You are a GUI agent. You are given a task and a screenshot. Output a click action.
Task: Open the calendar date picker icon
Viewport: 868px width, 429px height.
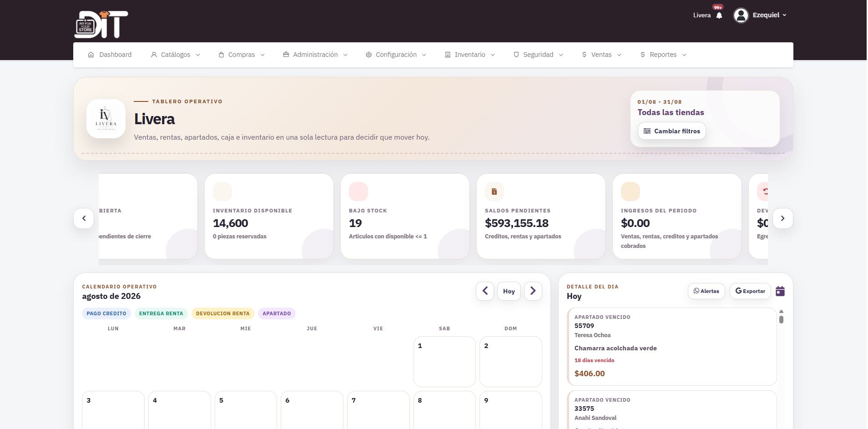pos(780,291)
